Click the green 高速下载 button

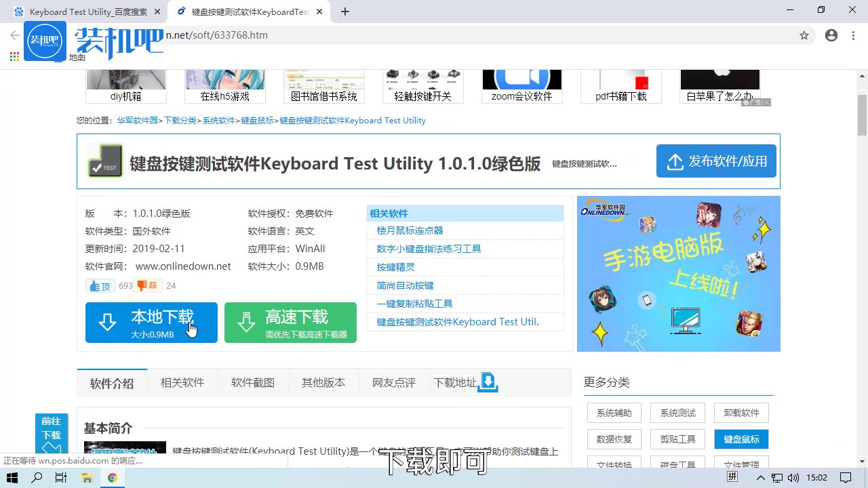pos(290,323)
